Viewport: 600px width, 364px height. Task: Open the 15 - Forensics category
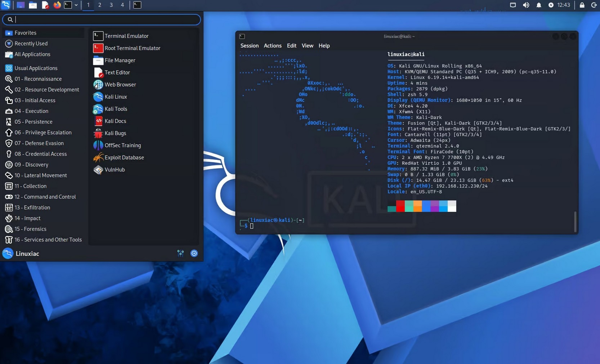pyautogui.click(x=44, y=229)
